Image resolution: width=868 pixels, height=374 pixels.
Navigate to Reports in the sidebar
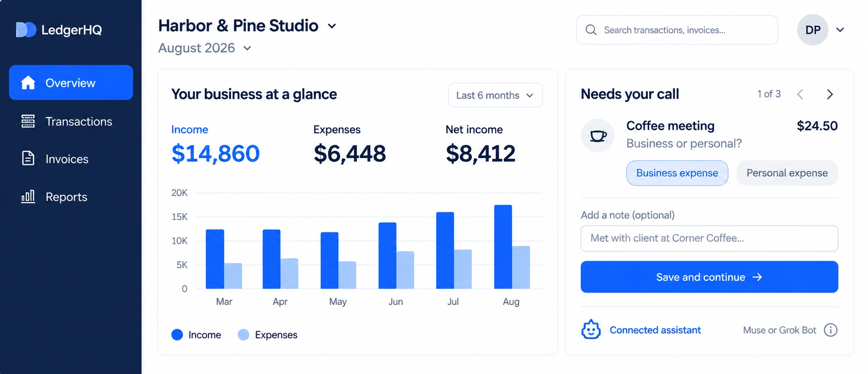click(71, 196)
